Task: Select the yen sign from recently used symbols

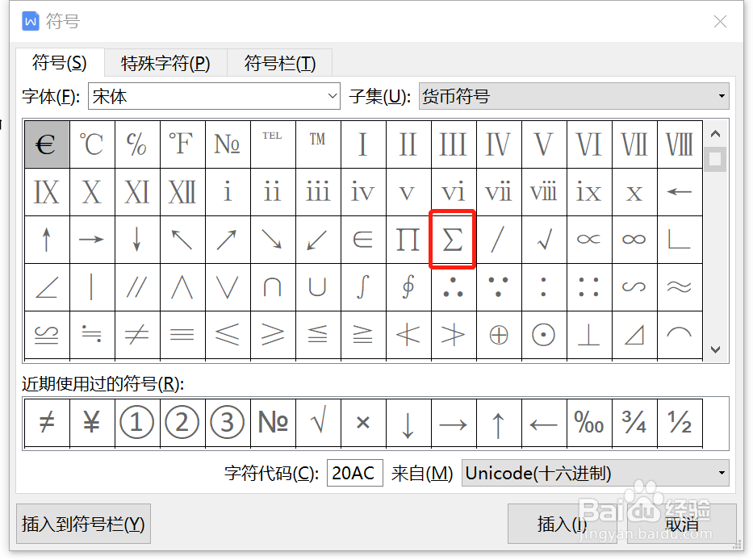Action: click(x=91, y=421)
